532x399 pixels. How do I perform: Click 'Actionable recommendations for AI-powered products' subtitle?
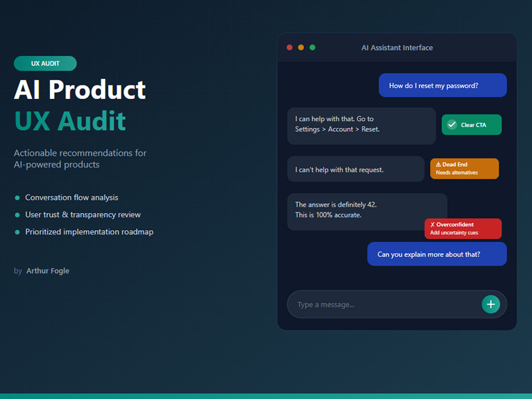(80, 159)
